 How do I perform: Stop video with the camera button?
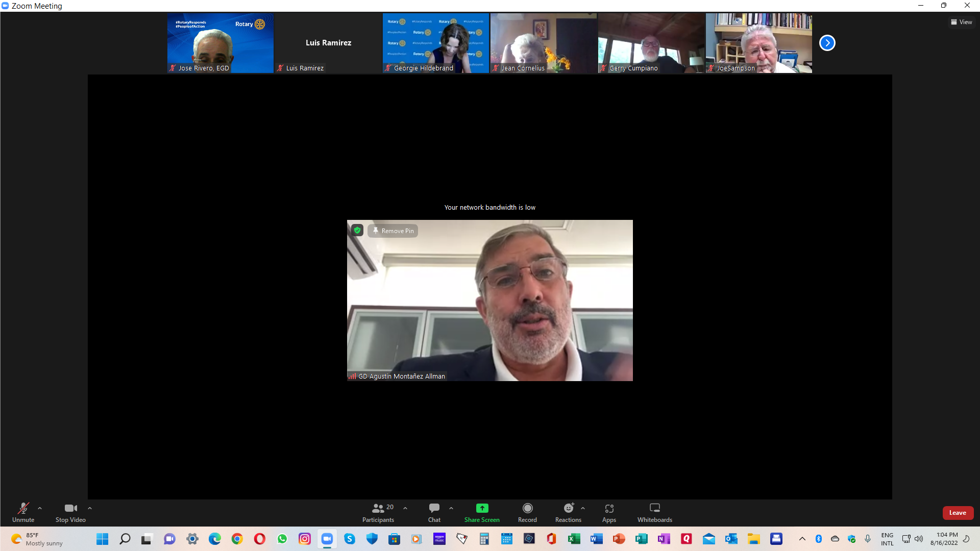click(x=70, y=512)
